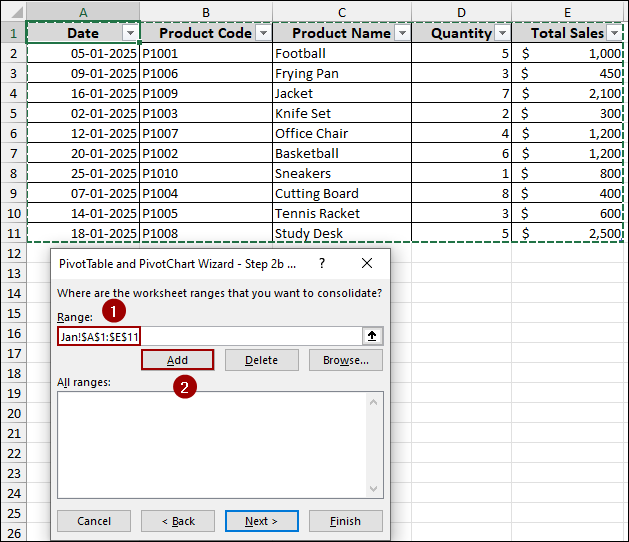Click the Quantity cell in Jacket row
629x542 pixels.
(x=461, y=93)
